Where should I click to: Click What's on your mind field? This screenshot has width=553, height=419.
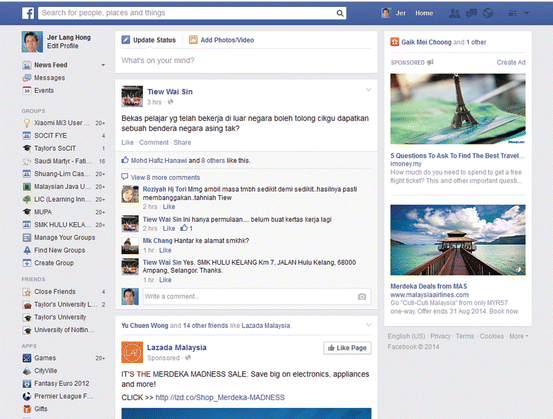pyautogui.click(x=246, y=61)
